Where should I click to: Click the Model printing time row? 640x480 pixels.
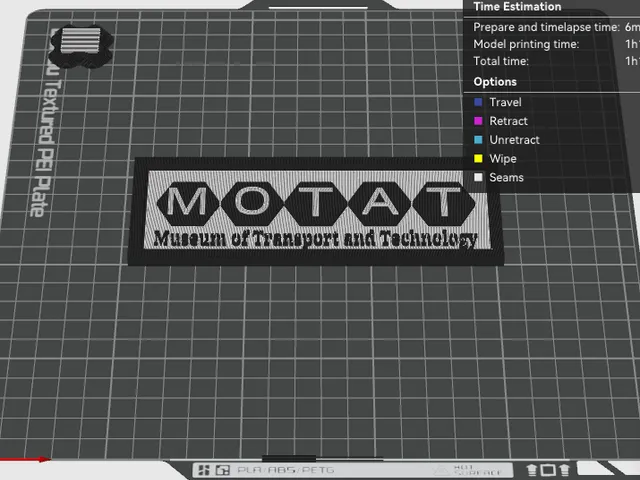(556, 44)
